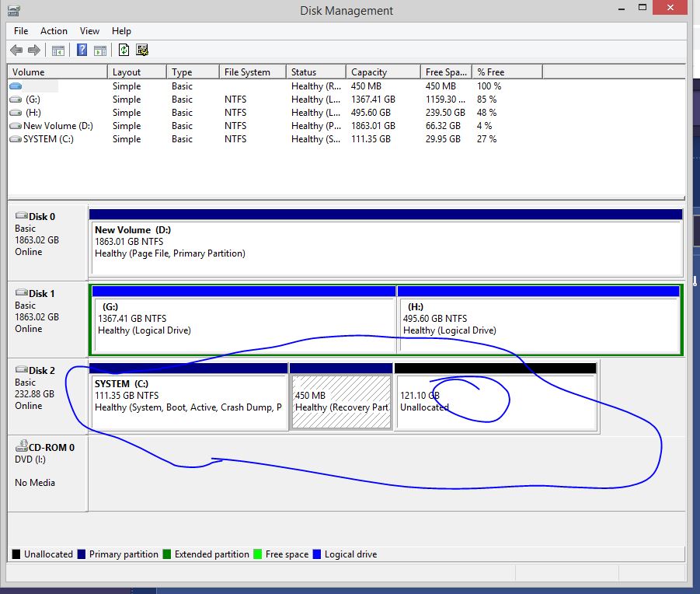Click the Forward arrow in the toolbar

[x=34, y=50]
